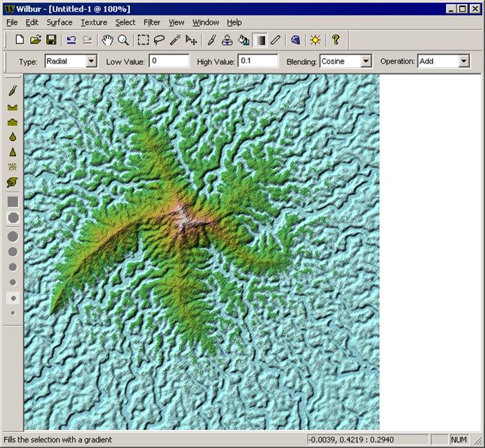Open the 3D preview gem icon
The image size is (485, 448).
tap(296, 40)
